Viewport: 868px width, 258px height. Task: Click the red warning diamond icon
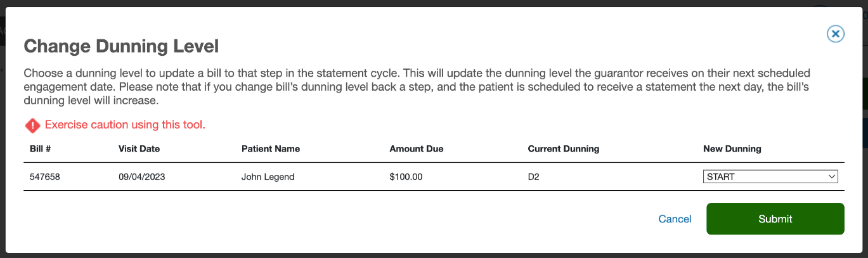click(32, 126)
